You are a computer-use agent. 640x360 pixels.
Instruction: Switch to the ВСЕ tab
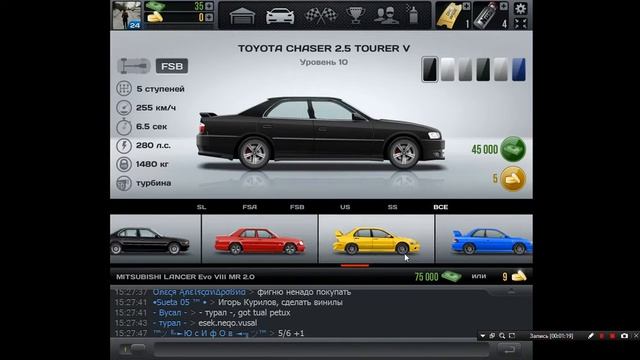[x=441, y=207]
